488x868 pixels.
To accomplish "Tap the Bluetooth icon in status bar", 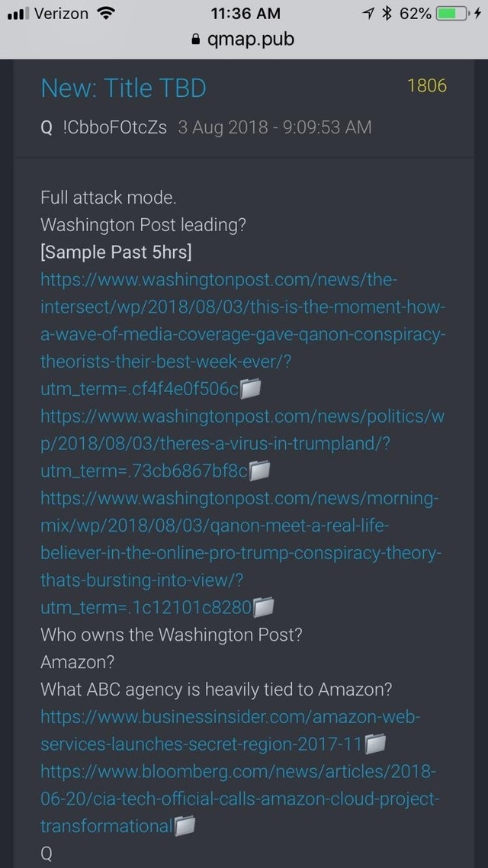I will point(387,13).
